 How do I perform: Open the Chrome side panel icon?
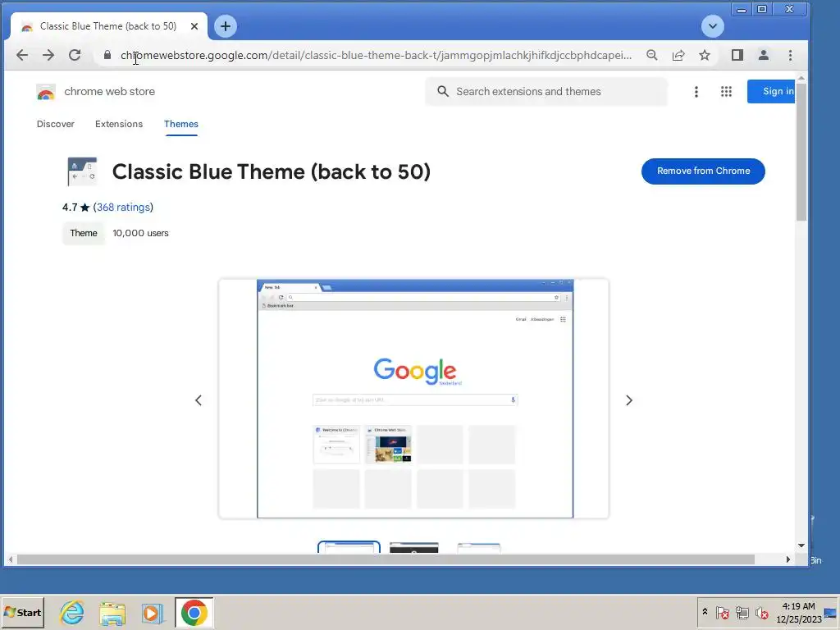coord(737,55)
